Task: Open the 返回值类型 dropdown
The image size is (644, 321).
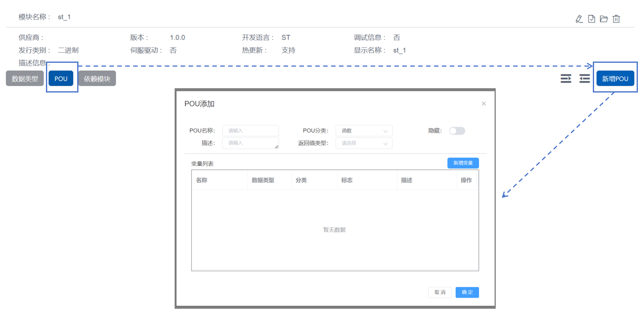Action: click(x=364, y=143)
